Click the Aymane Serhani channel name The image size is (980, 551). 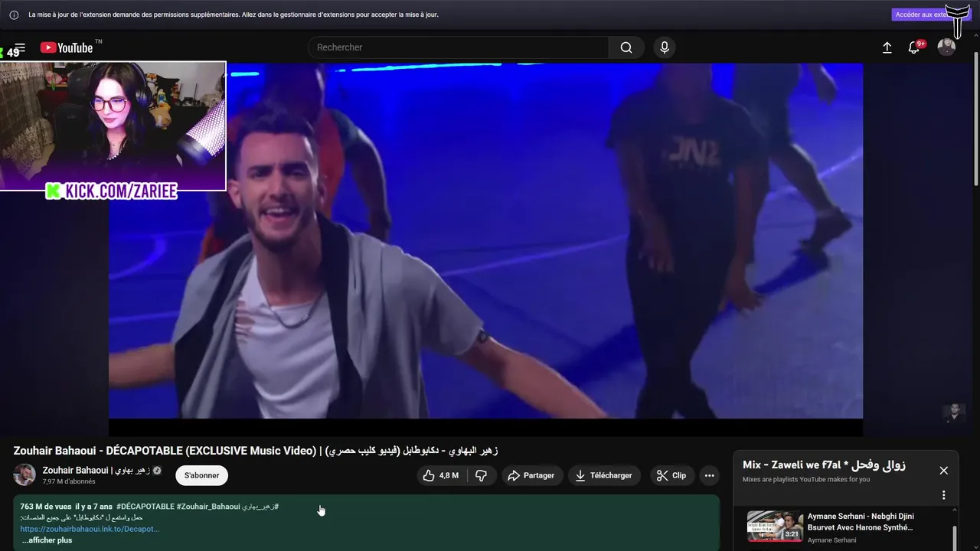click(x=831, y=540)
